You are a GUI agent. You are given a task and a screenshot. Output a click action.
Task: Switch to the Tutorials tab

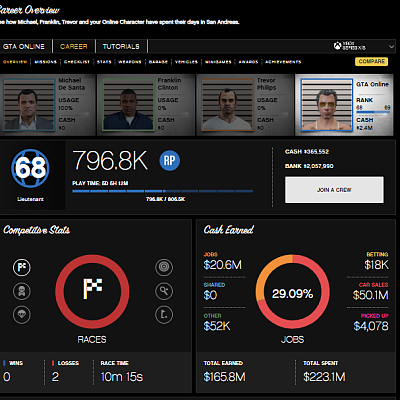pos(121,46)
